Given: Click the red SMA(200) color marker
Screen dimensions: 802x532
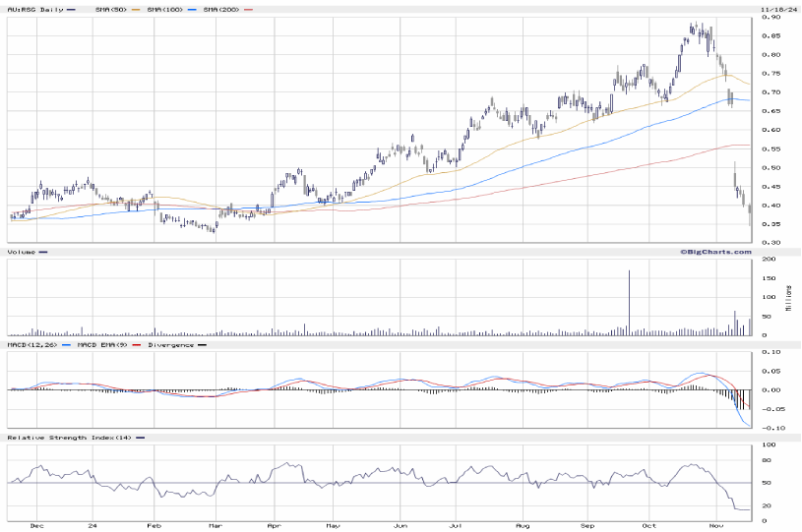Looking at the screenshot, I should point(248,9).
